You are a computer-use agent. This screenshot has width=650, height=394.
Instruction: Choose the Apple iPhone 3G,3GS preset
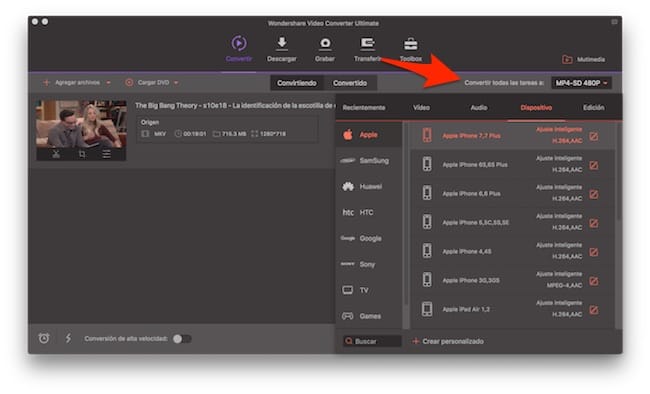[x=512, y=280]
